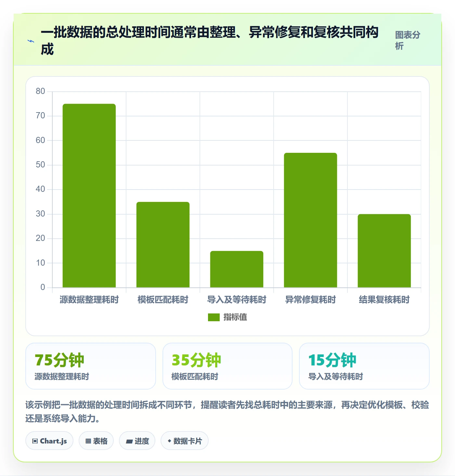Click the y-axis value 50
455x476 pixels.
tap(40, 165)
